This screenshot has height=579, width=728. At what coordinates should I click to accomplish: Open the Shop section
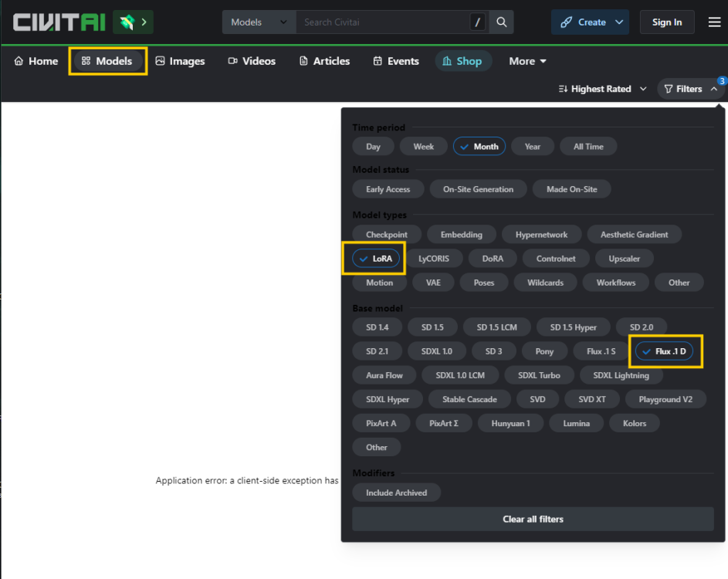coord(462,61)
